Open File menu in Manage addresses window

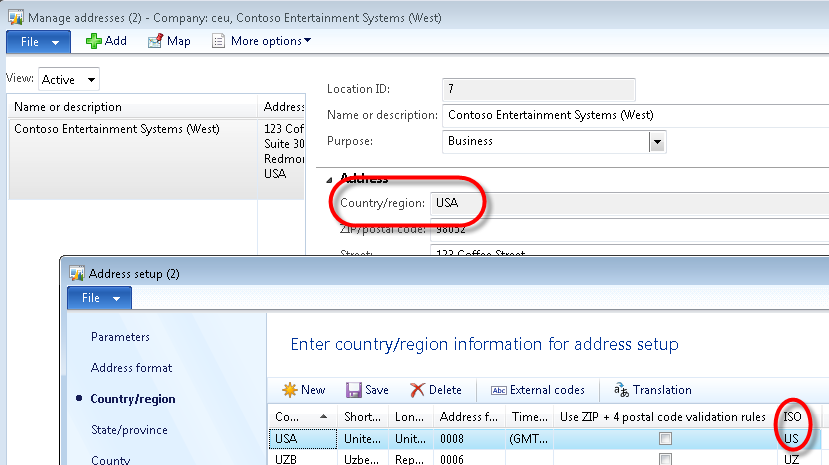pos(39,42)
